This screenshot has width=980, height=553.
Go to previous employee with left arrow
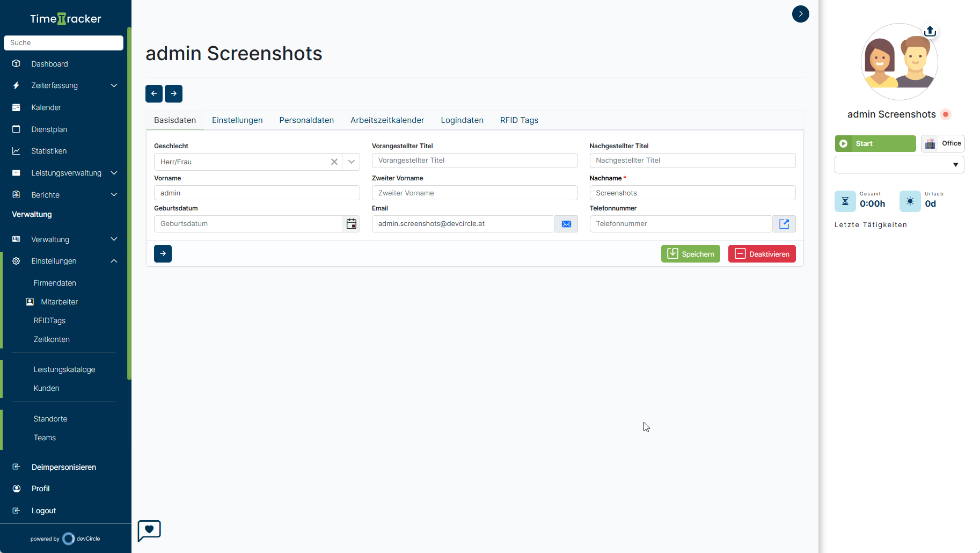pyautogui.click(x=154, y=93)
